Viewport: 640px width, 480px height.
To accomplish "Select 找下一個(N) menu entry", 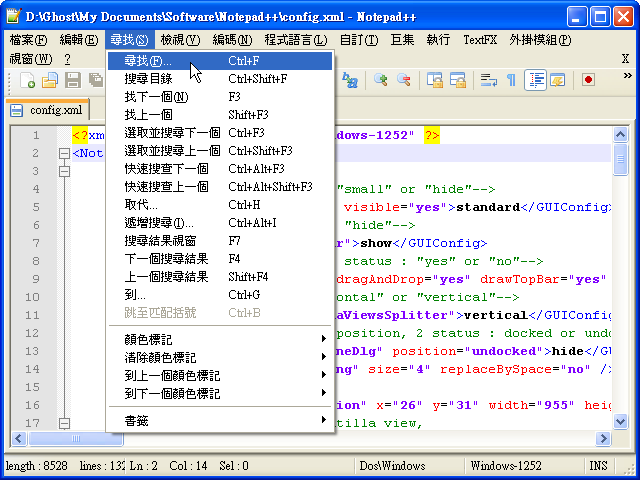I will click(220, 97).
